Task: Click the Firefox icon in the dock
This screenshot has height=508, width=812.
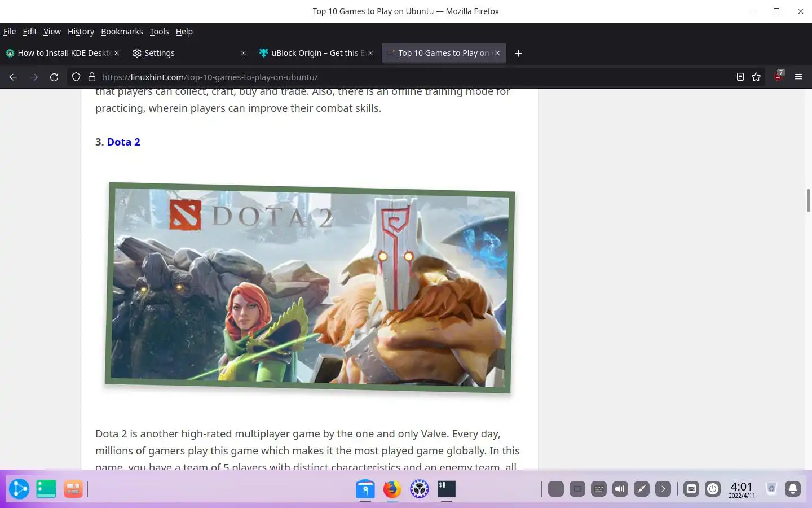Action: tap(392, 489)
